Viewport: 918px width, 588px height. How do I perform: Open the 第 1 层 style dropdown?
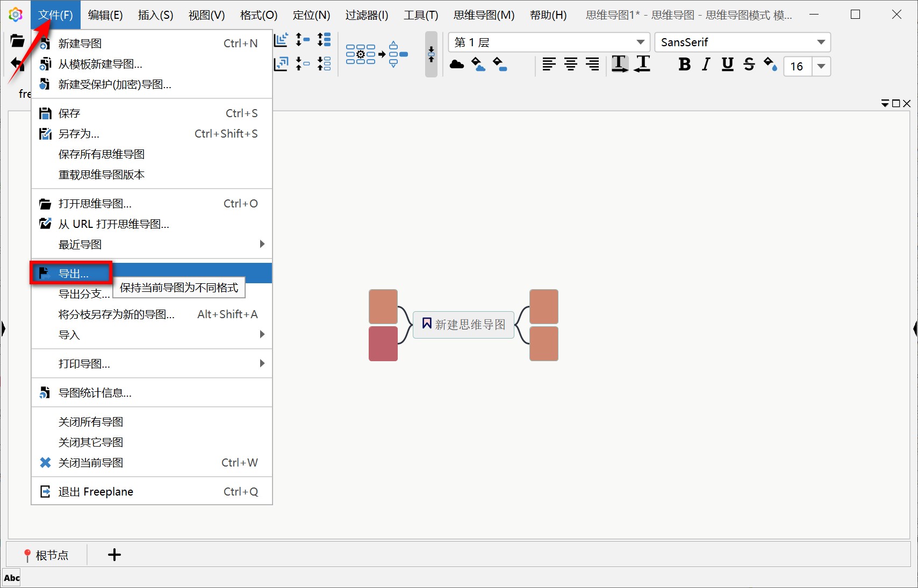click(640, 42)
